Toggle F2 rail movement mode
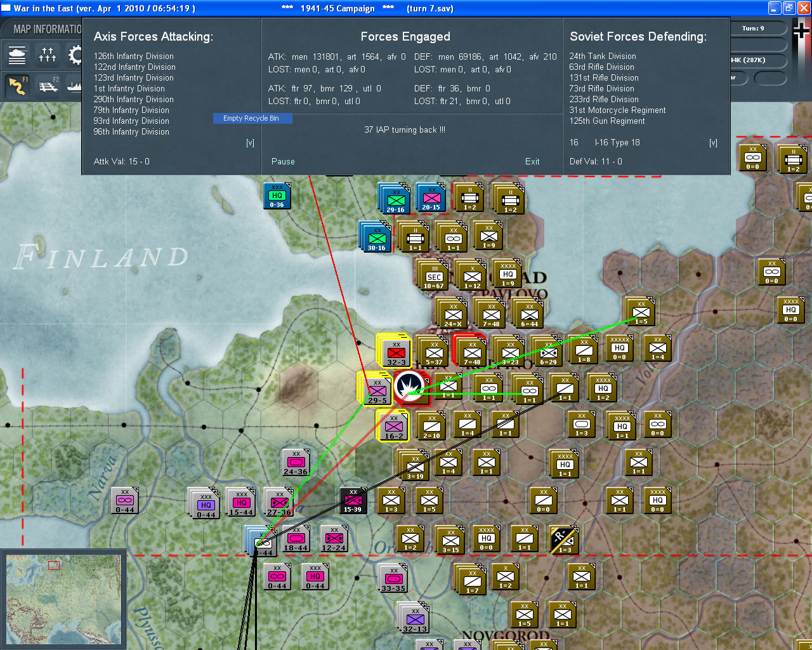Screen dimensions: 812x650 [x=48, y=86]
